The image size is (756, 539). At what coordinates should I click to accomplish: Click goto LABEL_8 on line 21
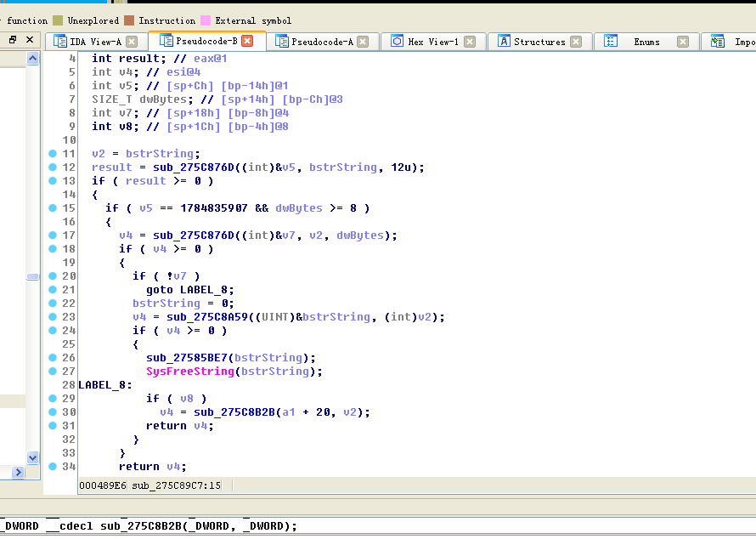[190, 290]
